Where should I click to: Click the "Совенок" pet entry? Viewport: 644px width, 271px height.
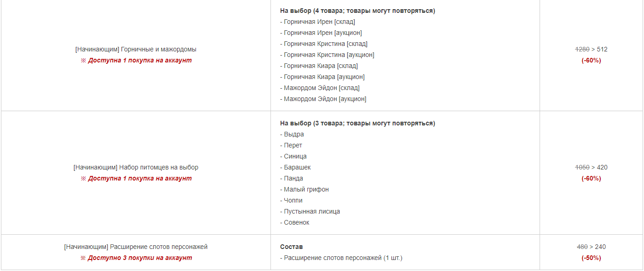[296, 222]
